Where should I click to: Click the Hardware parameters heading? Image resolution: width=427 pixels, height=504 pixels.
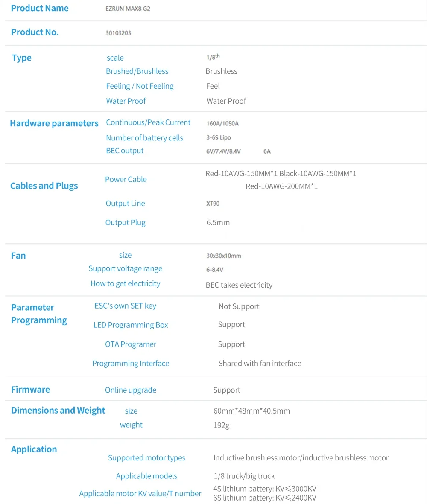coord(54,123)
